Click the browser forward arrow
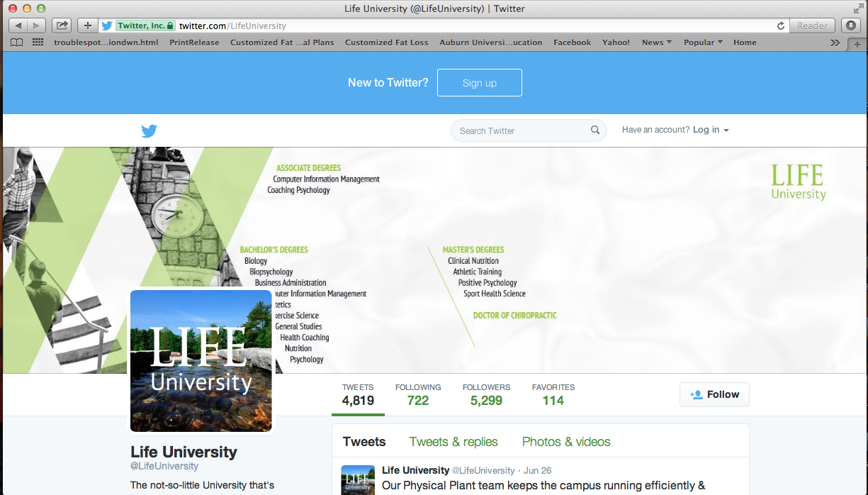The width and height of the screenshot is (868, 495). click(x=35, y=25)
